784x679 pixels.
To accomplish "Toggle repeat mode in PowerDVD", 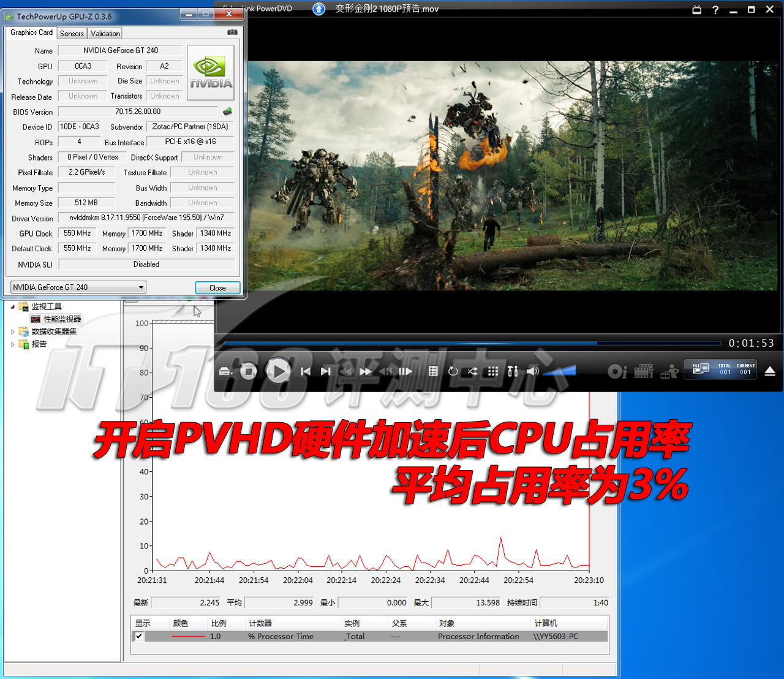I will pyautogui.click(x=453, y=371).
